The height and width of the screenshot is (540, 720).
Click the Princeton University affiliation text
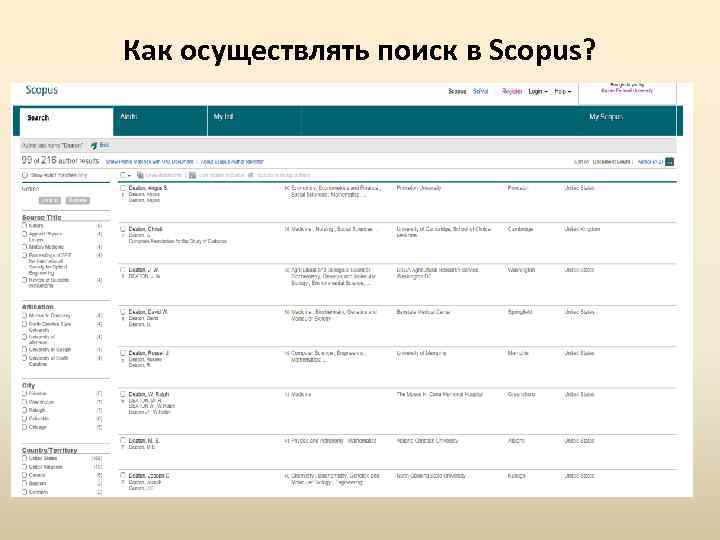[419, 188]
